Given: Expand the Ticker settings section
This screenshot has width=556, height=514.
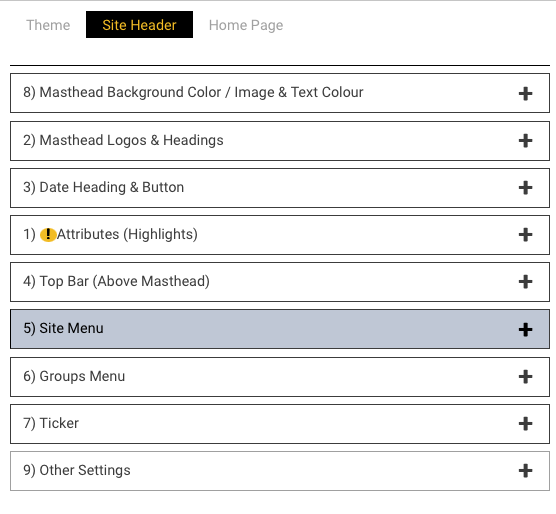Looking at the screenshot, I should 280,424.
